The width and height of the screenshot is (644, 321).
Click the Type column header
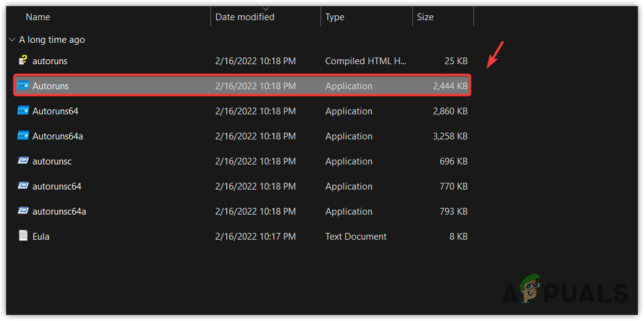click(x=335, y=17)
